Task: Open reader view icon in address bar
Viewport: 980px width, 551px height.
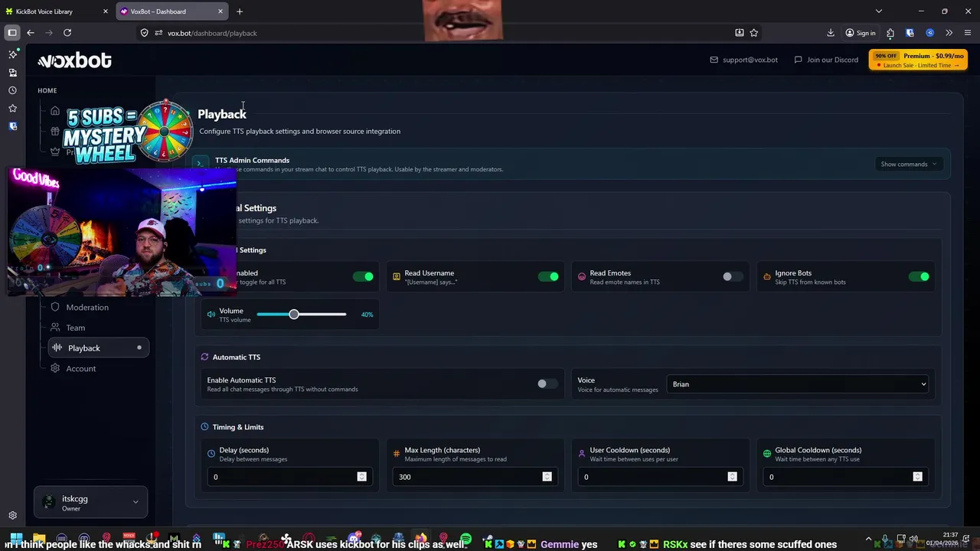Action: tap(739, 33)
